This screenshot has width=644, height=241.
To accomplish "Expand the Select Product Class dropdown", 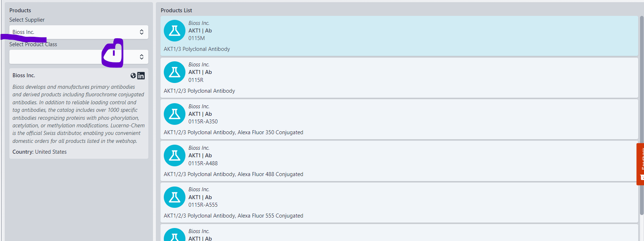I will 79,57.
